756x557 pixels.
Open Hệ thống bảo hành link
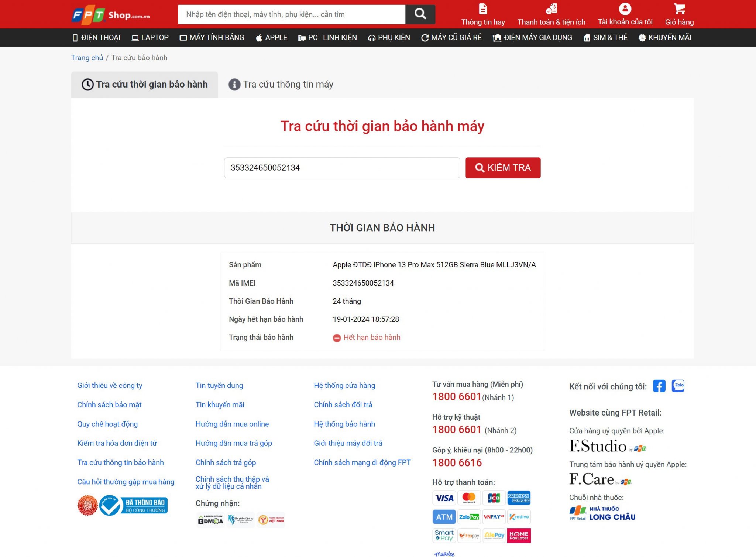[344, 424]
